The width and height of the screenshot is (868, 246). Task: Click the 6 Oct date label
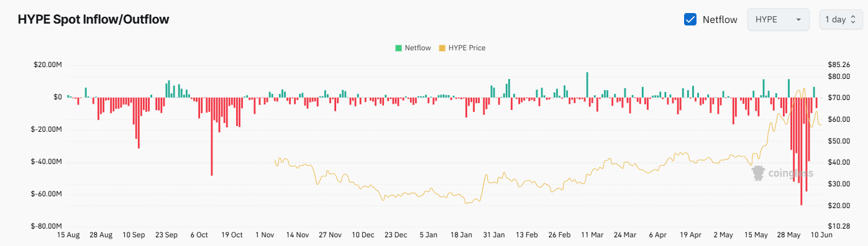(x=200, y=235)
